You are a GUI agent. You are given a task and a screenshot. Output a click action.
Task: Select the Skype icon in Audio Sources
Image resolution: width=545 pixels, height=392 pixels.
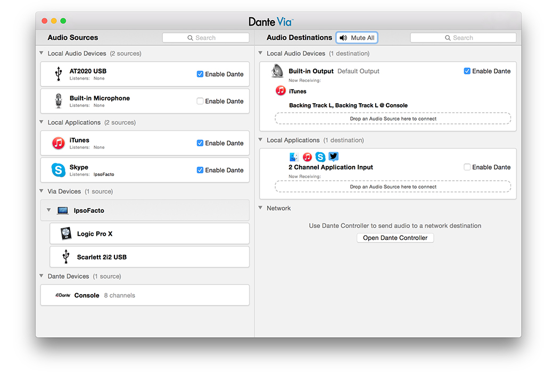59,170
